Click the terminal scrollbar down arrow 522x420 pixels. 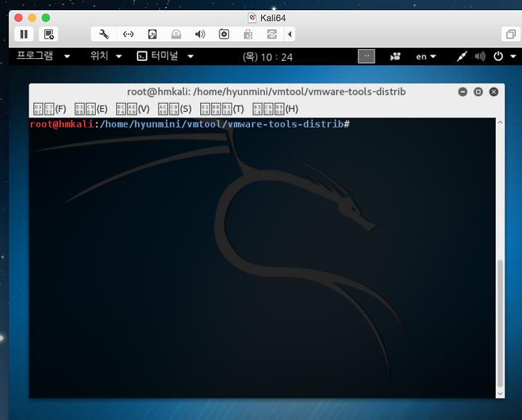coord(500,394)
